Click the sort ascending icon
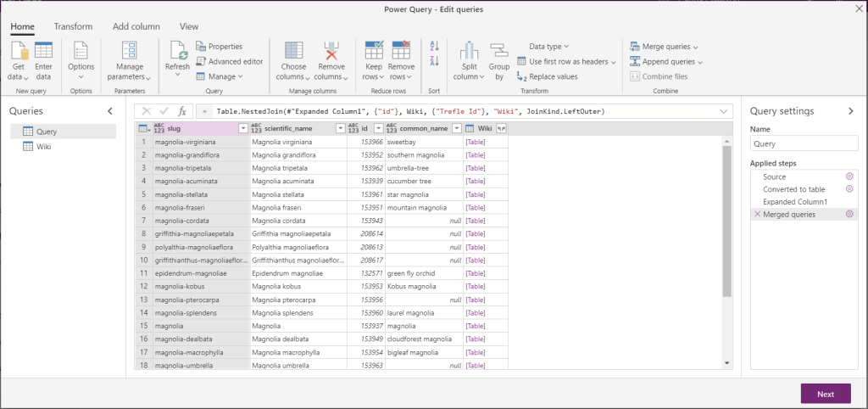The width and height of the screenshot is (868, 409). pyautogui.click(x=435, y=47)
